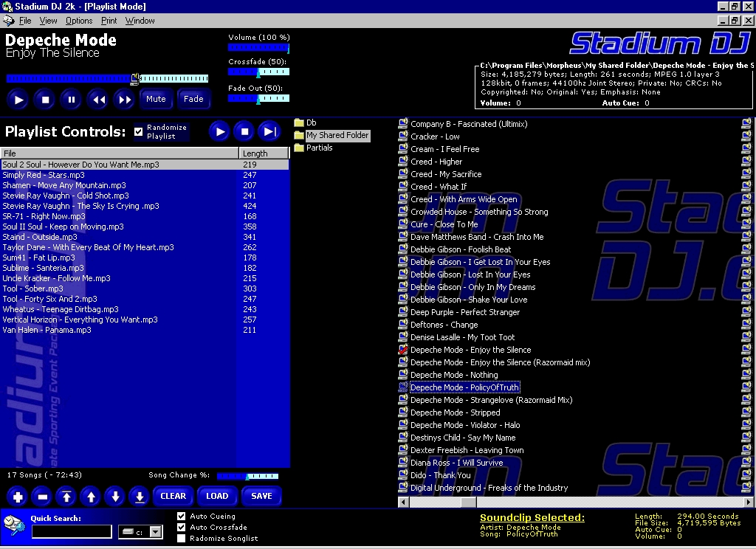Move selected song down one position
Screen dimensions: 756x549
click(114, 496)
